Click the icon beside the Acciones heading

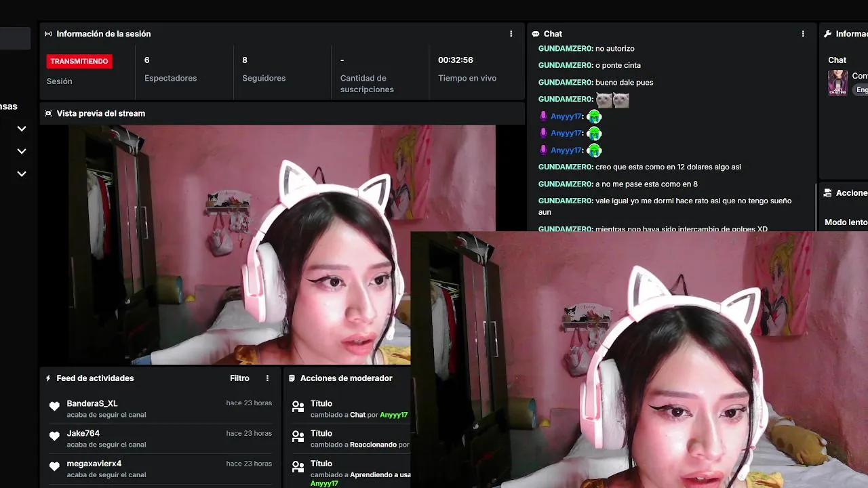tap(828, 193)
